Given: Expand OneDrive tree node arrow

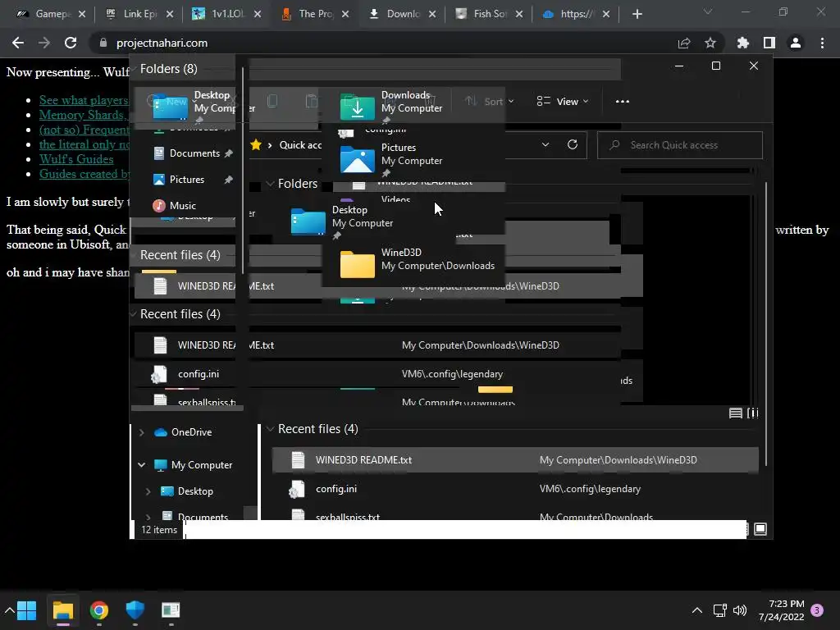Looking at the screenshot, I should tap(141, 432).
